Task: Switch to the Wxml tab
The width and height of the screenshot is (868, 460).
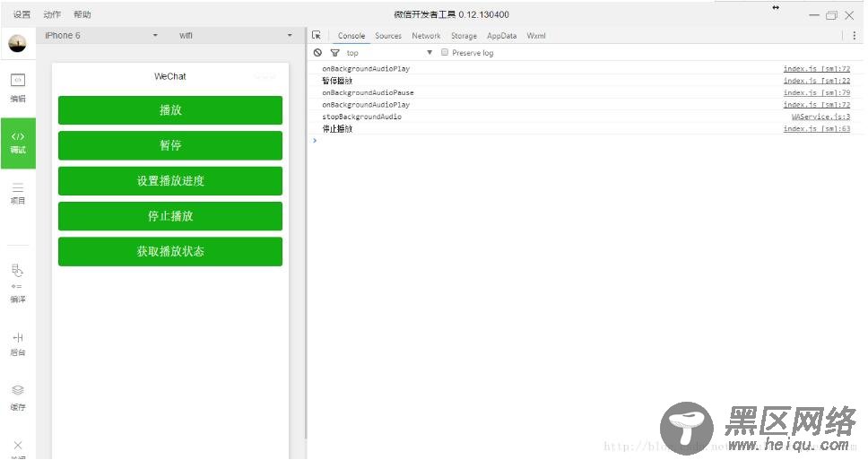Action: [536, 36]
